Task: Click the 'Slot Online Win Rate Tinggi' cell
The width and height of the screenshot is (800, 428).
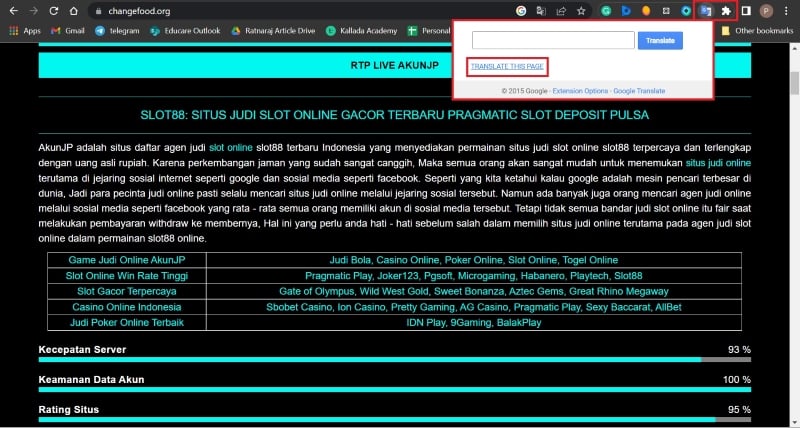Action: (x=127, y=276)
